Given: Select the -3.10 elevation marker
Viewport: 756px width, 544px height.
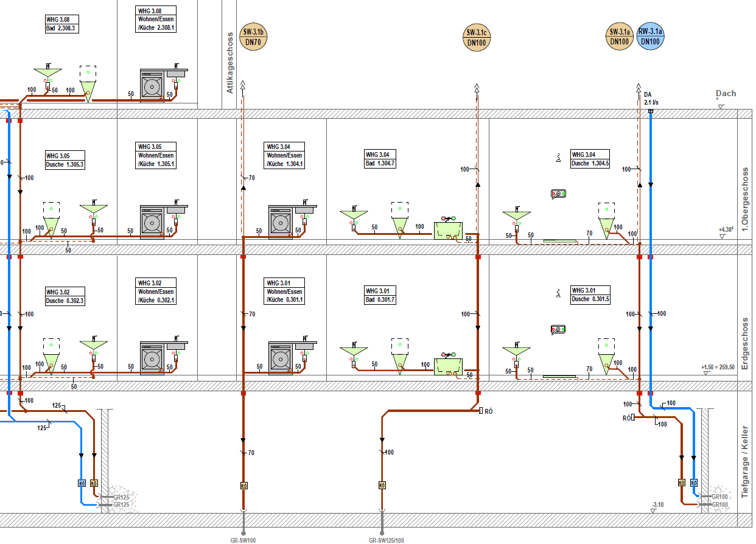Looking at the screenshot, I should tap(657, 505).
